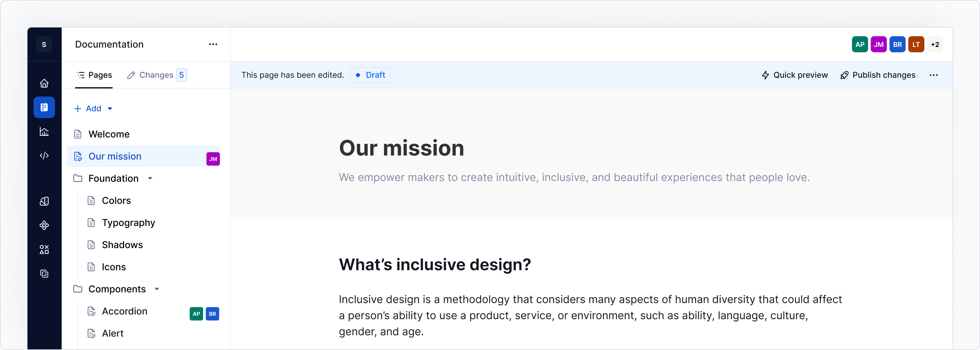Select the Documentation pages icon in sidebar
This screenshot has height=350, width=980.
(45, 107)
